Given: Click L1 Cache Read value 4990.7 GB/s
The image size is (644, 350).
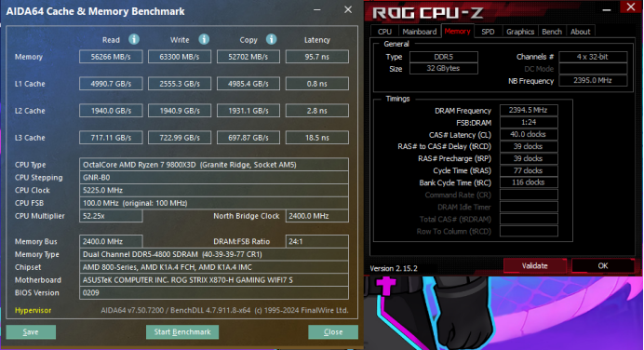Looking at the screenshot, I should tap(111, 84).
